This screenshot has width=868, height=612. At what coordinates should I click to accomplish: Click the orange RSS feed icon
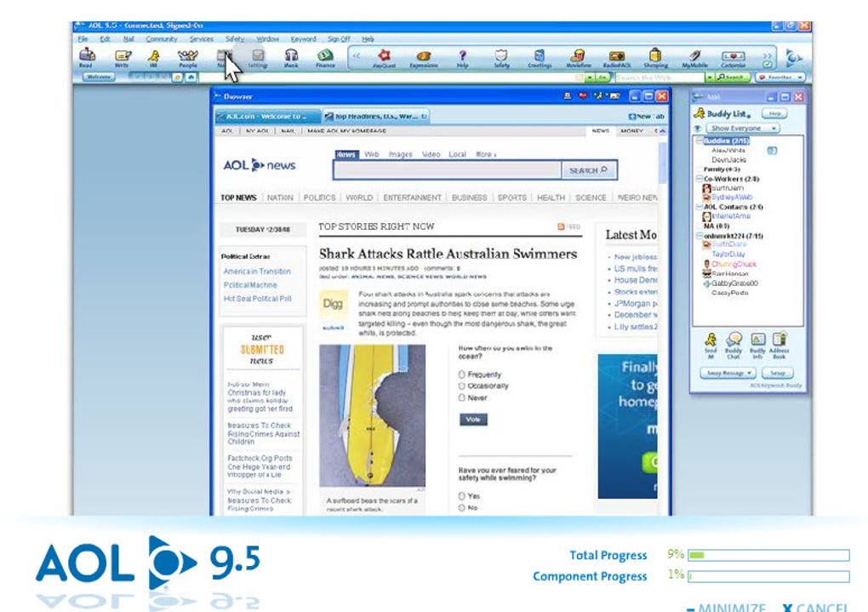tap(562, 226)
